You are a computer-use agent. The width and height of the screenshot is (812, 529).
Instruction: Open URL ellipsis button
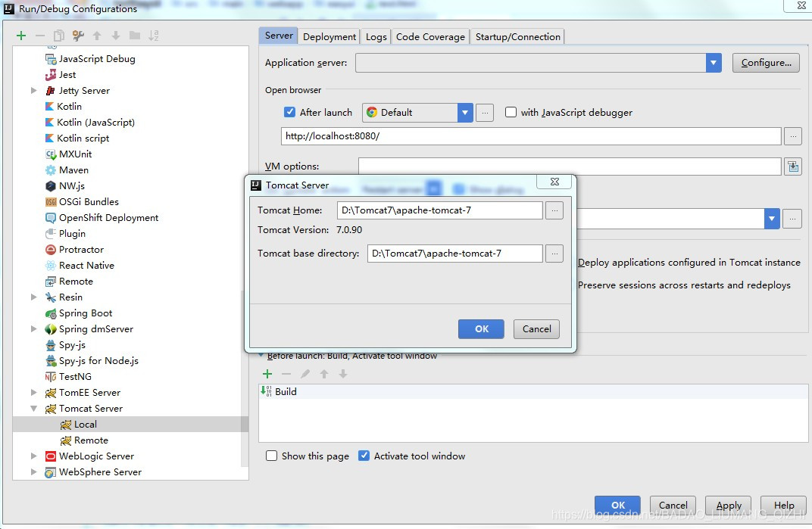(793, 136)
